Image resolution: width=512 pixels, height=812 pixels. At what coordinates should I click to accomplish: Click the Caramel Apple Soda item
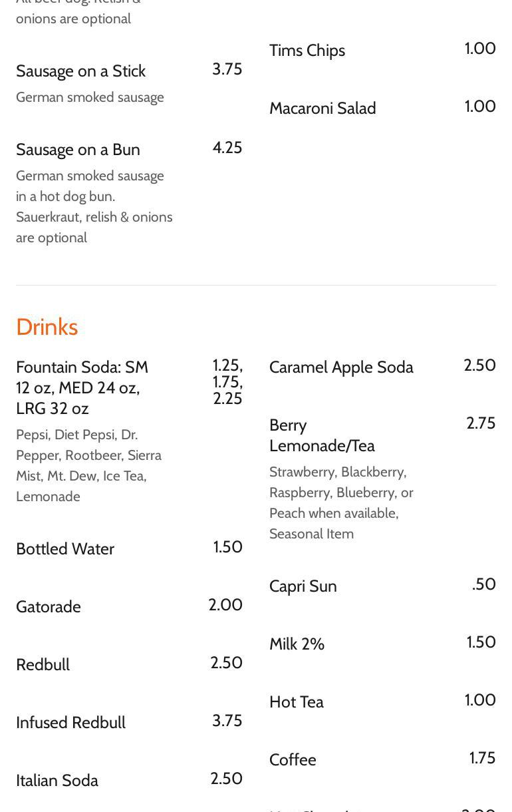341,367
